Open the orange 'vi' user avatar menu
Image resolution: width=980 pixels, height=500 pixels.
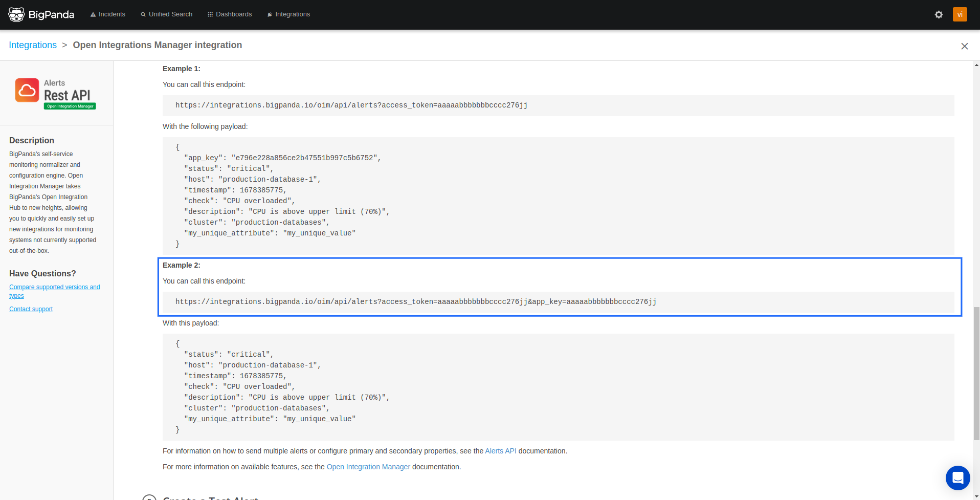tap(960, 14)
